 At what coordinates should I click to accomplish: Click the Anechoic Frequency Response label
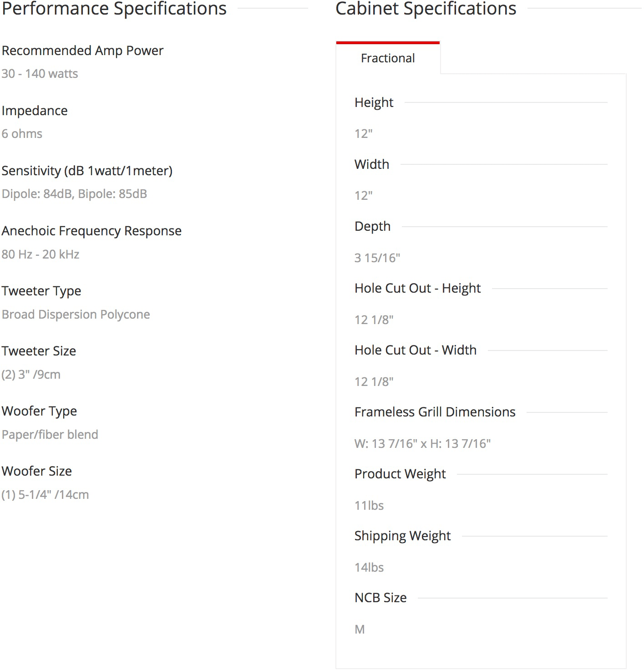[x=91, y=231]
